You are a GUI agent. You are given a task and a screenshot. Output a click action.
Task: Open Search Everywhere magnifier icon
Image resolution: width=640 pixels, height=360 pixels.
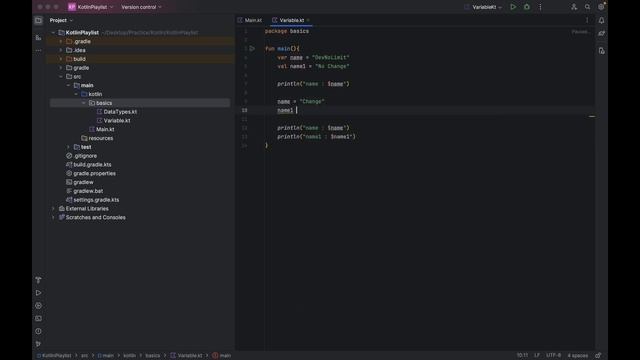[587, 7]
